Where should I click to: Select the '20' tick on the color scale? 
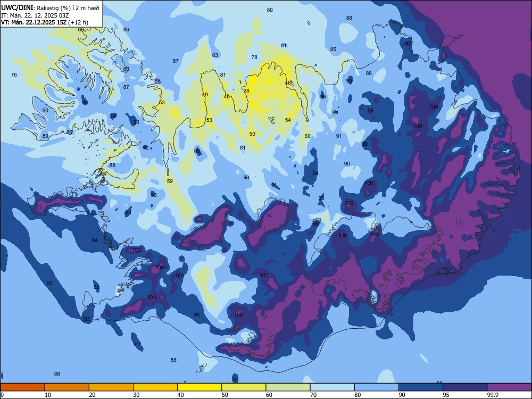point(92,395)
